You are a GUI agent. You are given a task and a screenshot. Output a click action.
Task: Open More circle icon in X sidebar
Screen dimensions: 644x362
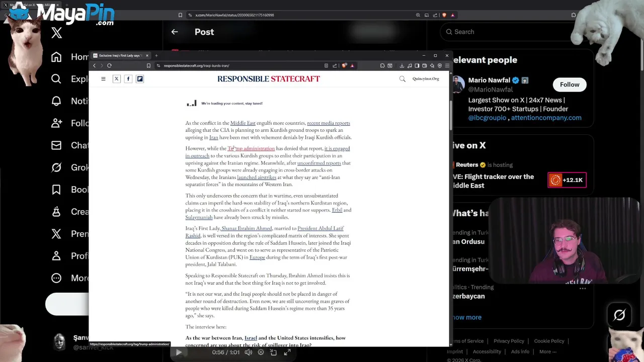coord(56,278)
